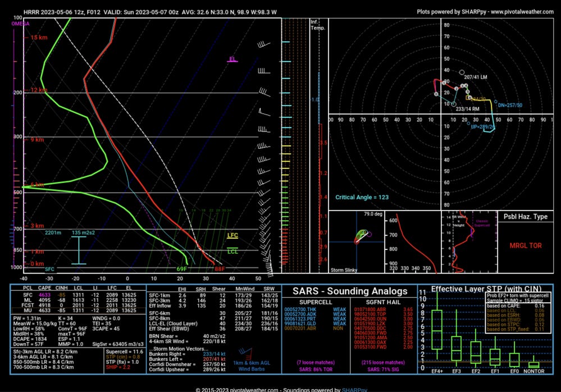Click the '135 m2s2' effective inflow value
The width and height of the screenshot is (561, 392).
click(x=83, y=233)
